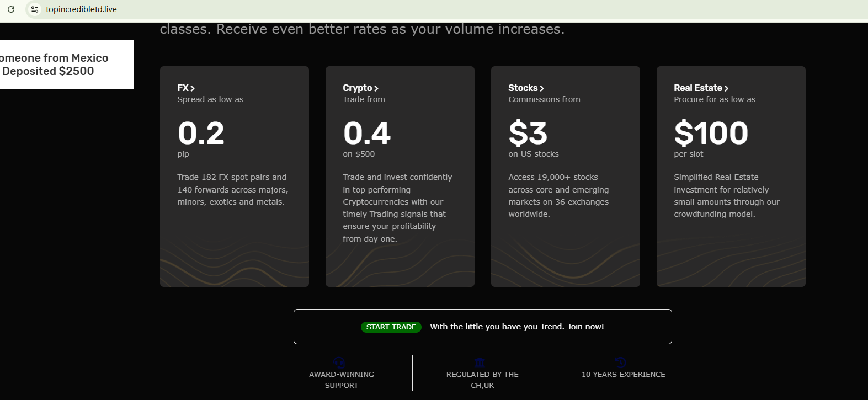
Task: Click the 10 YEARS EXPERIENCE label
Action: tap(623, 374)
